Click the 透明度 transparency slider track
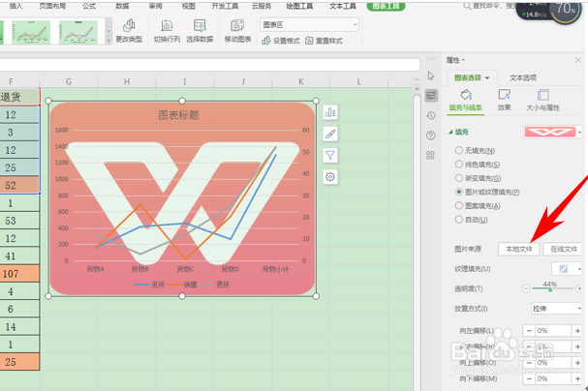588x391 pixels. (x=553, y=288)
